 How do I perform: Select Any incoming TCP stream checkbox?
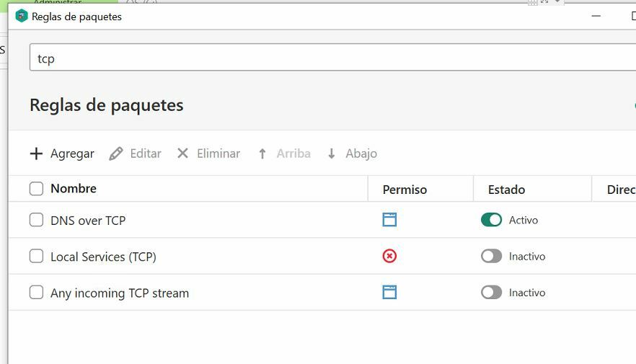36,292
